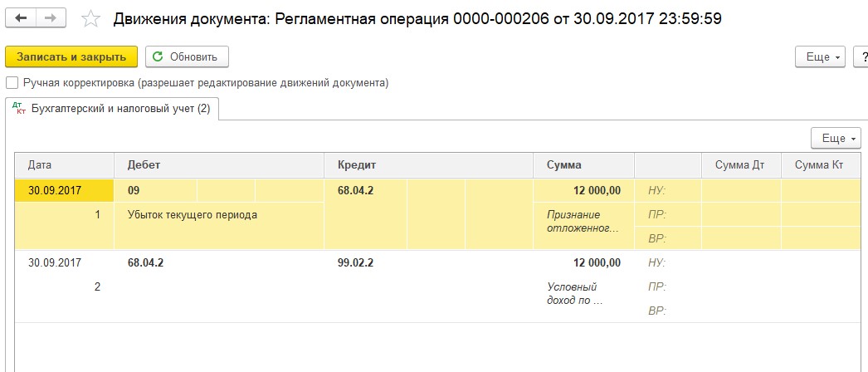Image resolution: width=868 pixels, height=372 pixels.
Task: Open help with the question mark button
Action: point(861,57)
